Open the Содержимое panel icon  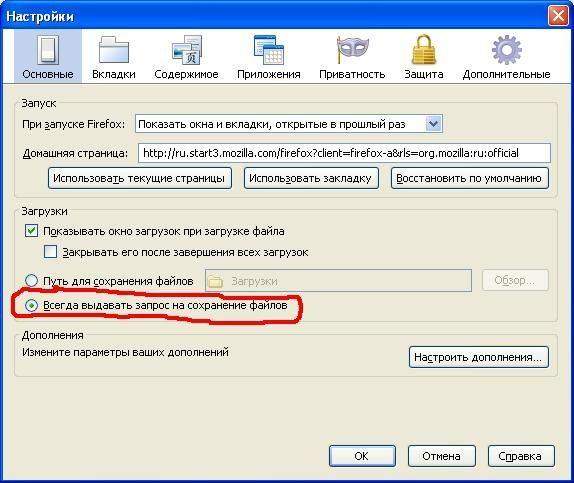coord(187,50)
